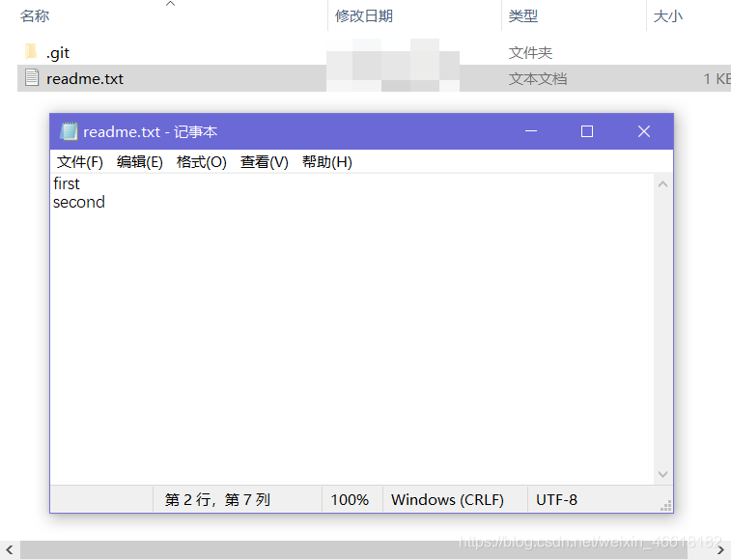Image resolution: width=731 pixels, height=560 pixels.
Task: Click the 文本文档 type cell for readme.txt
Action: point(538,79)
